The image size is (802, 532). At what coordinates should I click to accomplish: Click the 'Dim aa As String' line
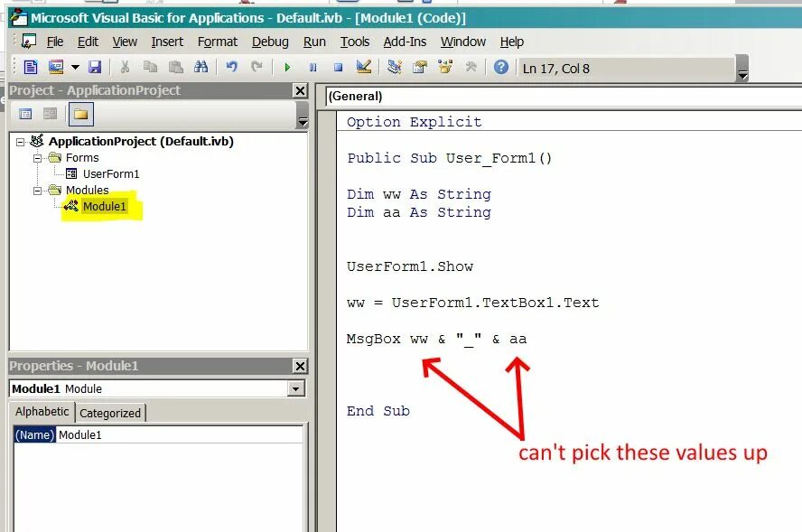pos(419,212)
